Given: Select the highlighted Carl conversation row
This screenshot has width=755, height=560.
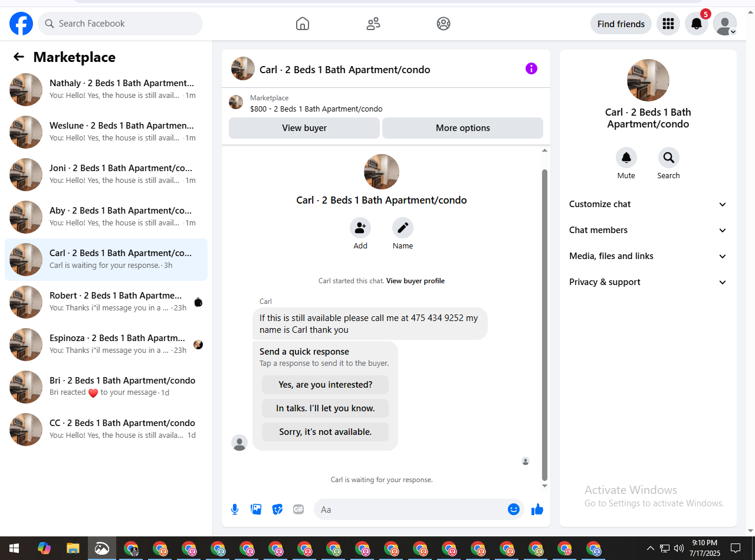Looking at the screenshot, I should [106, 260].
